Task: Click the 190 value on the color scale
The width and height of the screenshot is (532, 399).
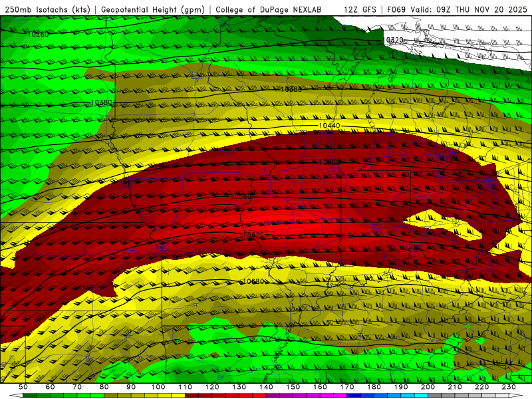Action: tap(401, 387)
